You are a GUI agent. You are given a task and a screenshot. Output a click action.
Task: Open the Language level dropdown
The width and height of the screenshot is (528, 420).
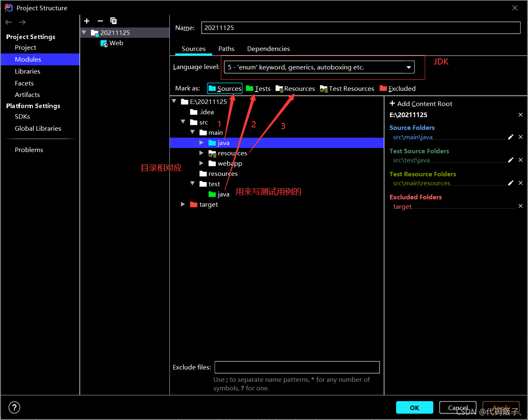click(x=319, y=67)
